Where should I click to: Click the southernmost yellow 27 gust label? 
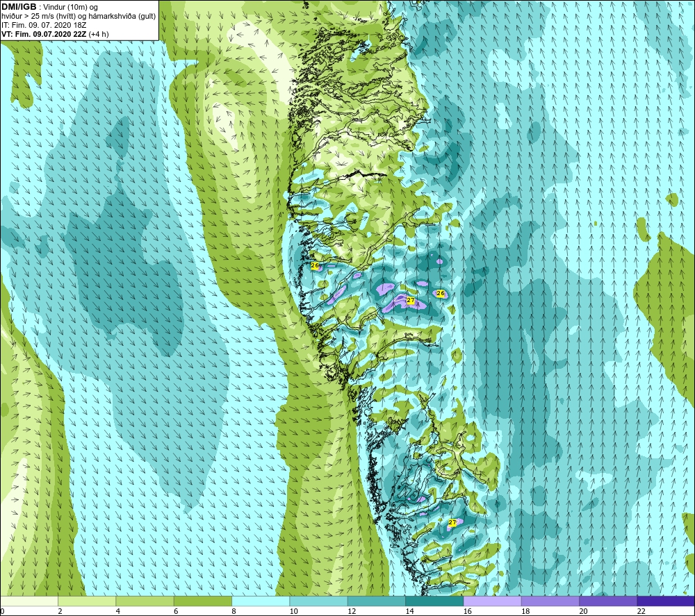(x=452, y=522)
